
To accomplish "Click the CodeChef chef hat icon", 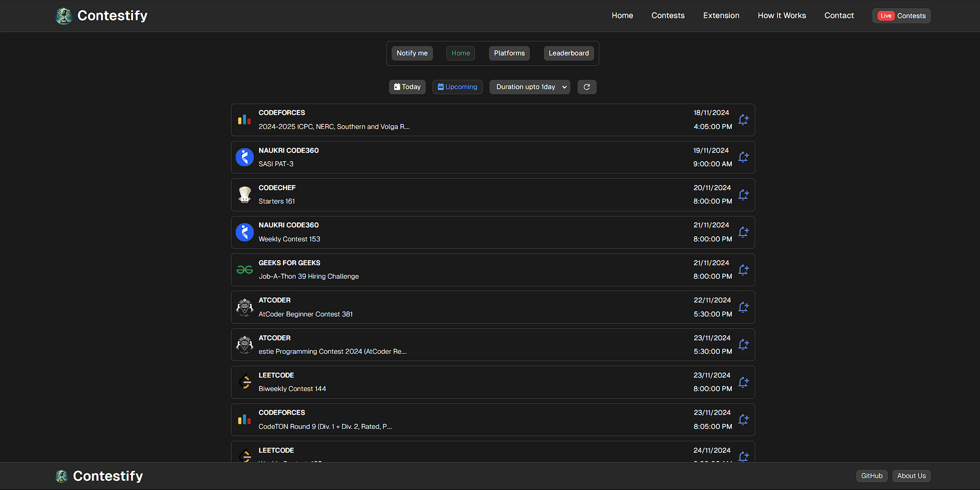I will pos(244,195).
